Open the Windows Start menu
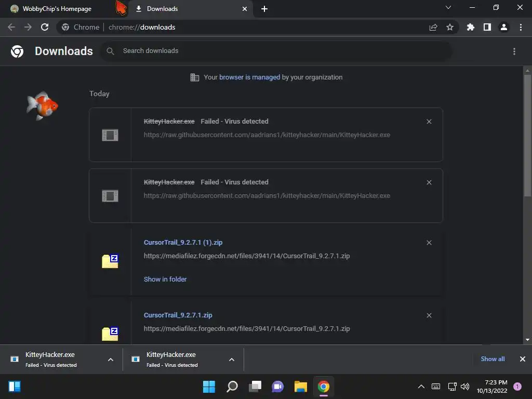532x399 pixels. pyautogui.click(x=209, y=387)
